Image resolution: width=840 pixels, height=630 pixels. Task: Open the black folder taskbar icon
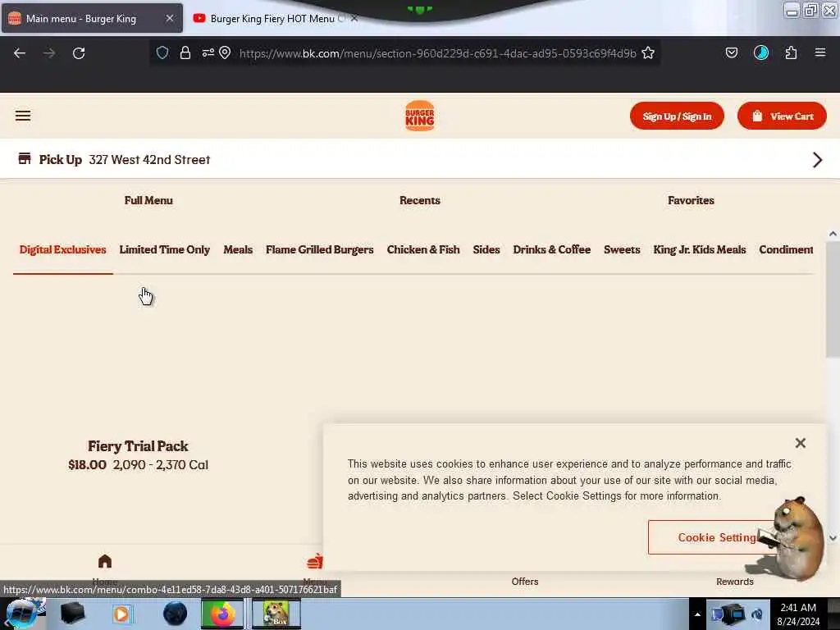tap(72, 614)
